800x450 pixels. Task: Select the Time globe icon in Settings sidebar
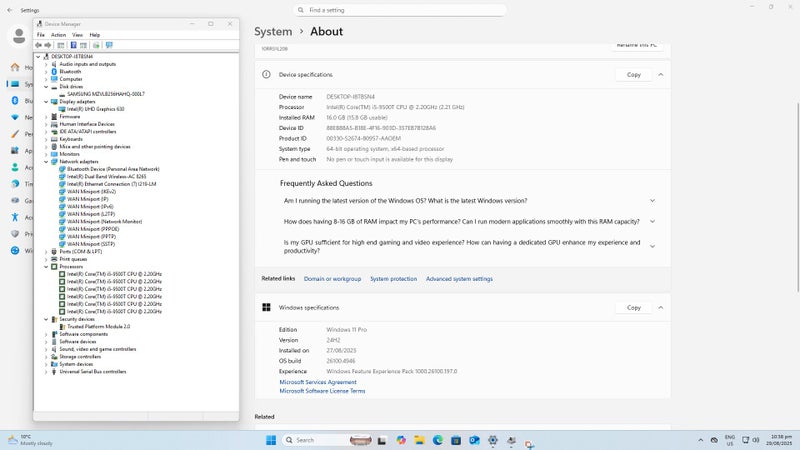[x=15, y=184]
